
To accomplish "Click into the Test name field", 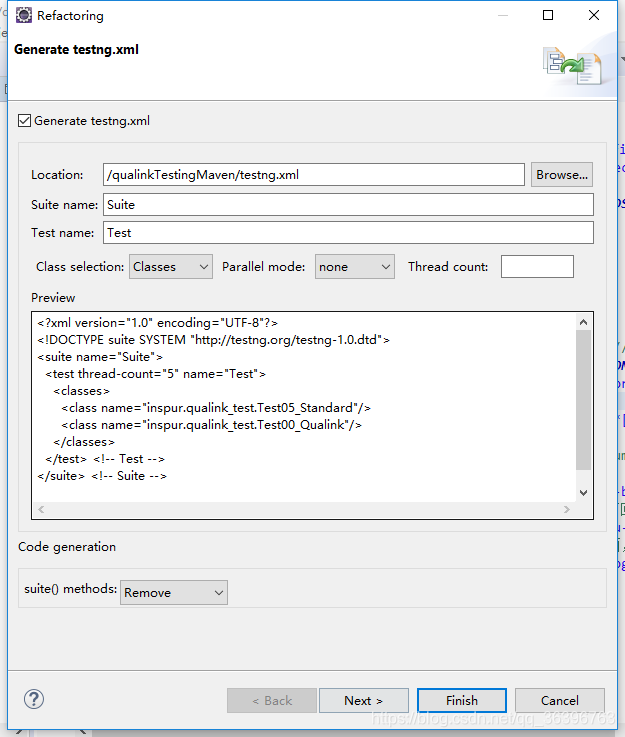I will click(x=348, y=233).
